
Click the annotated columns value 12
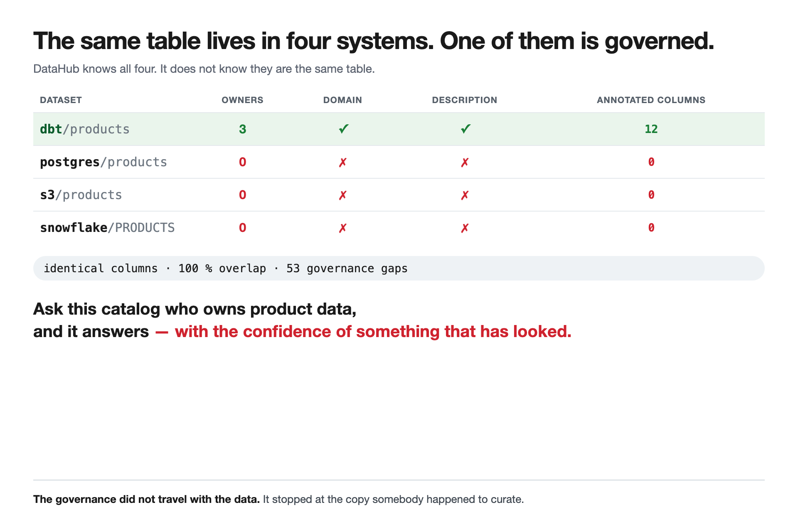651,129
